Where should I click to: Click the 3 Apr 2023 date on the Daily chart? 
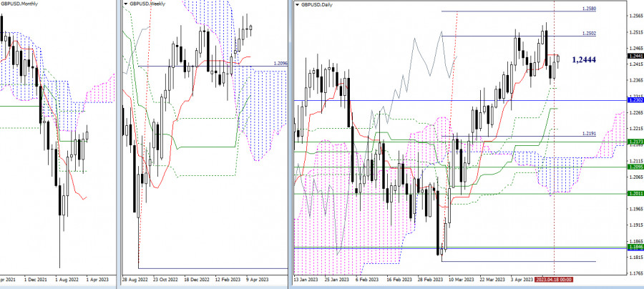click(523, 279)
